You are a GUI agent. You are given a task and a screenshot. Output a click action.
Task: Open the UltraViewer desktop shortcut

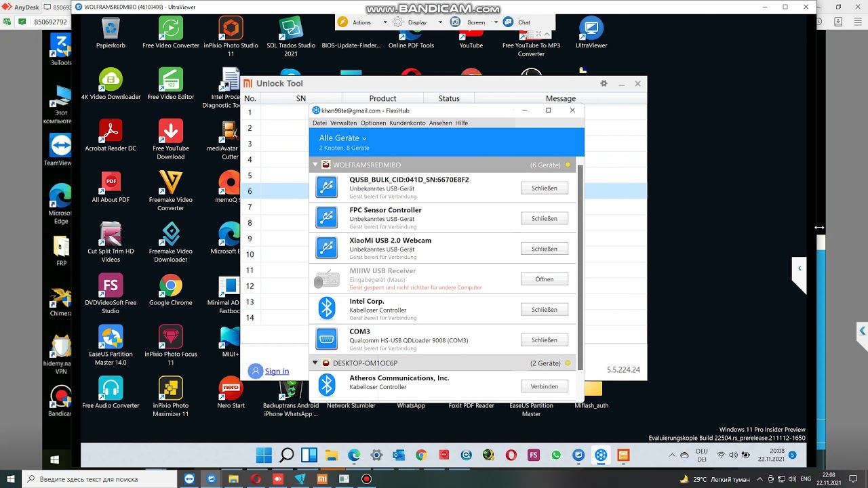pyautogui.click(x=591, y=33)
